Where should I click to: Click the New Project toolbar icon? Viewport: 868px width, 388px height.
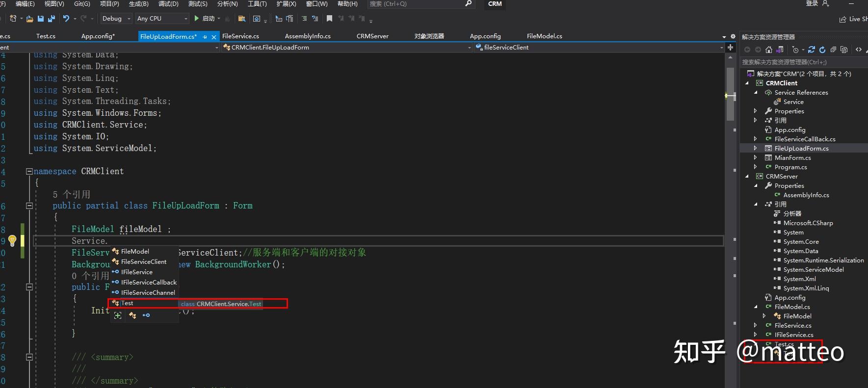click(13, 18)
